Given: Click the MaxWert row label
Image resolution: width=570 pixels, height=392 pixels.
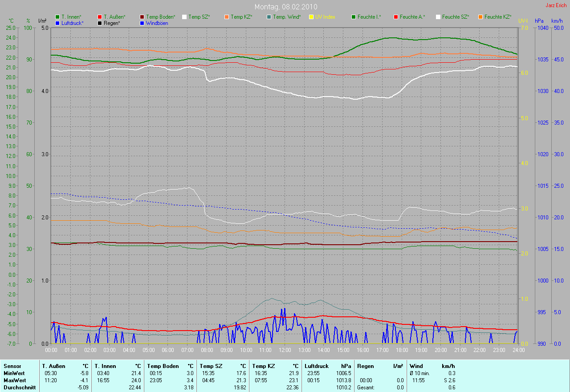Looking at the screenshot, I should click(x=14, y=380).
